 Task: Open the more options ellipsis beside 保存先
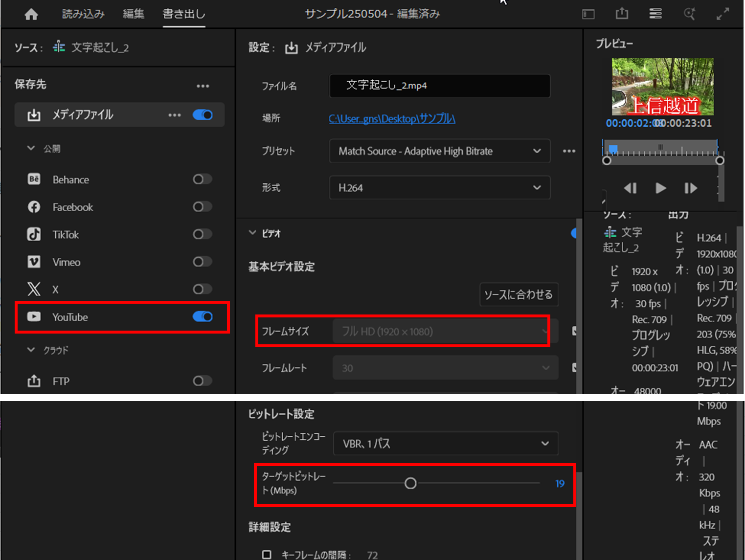(203, 85)
